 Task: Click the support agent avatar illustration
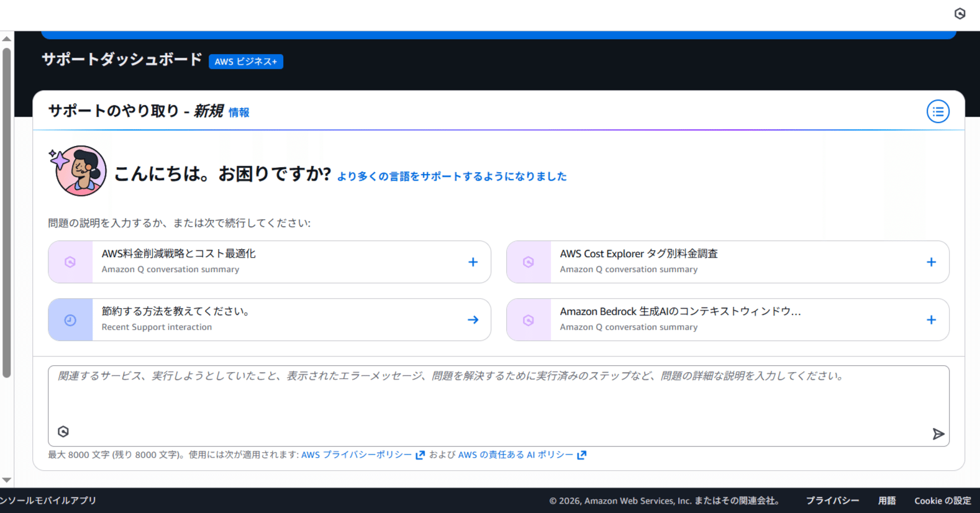pyautogui.click(x=78, y=171)
